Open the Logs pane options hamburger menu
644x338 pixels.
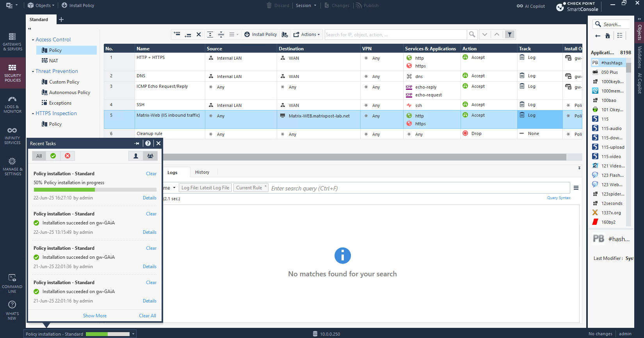pos(576,188)
